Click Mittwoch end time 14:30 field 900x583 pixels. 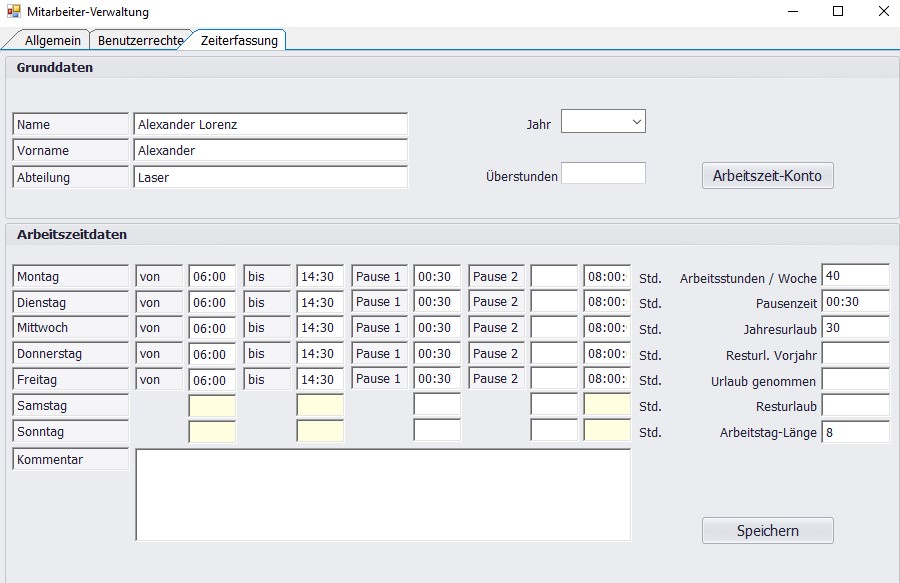320,328
